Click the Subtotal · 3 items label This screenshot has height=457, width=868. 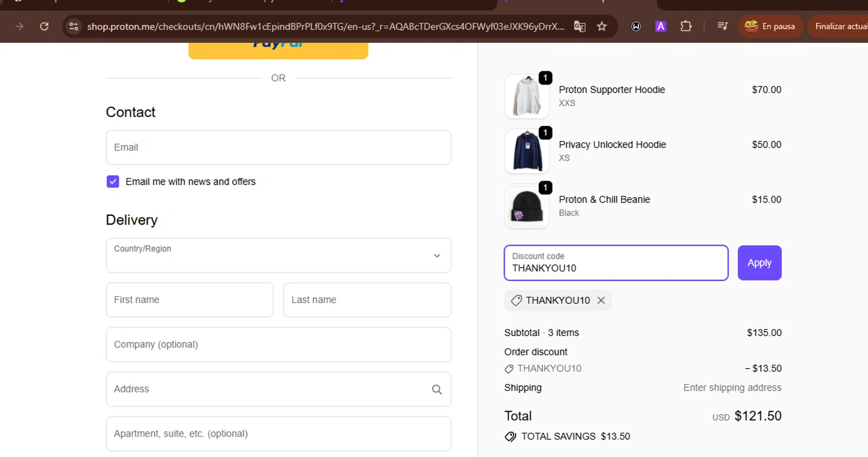[542, 333]
